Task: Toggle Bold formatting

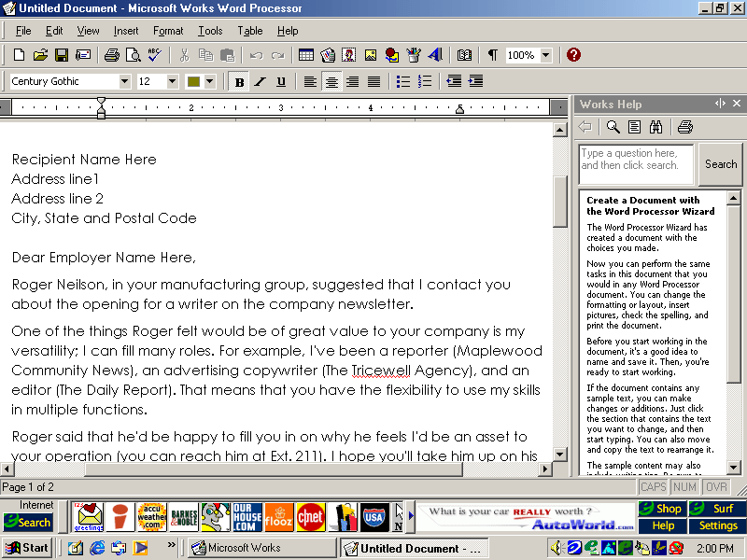Action: (239, 81)
